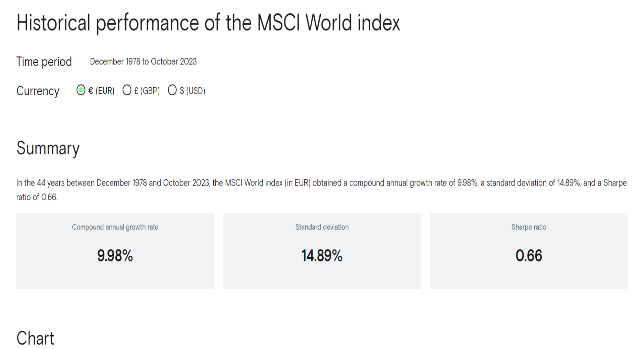Click the Summary section heading
This screenshot has width=644, height=349.
(x=48, y=149)
